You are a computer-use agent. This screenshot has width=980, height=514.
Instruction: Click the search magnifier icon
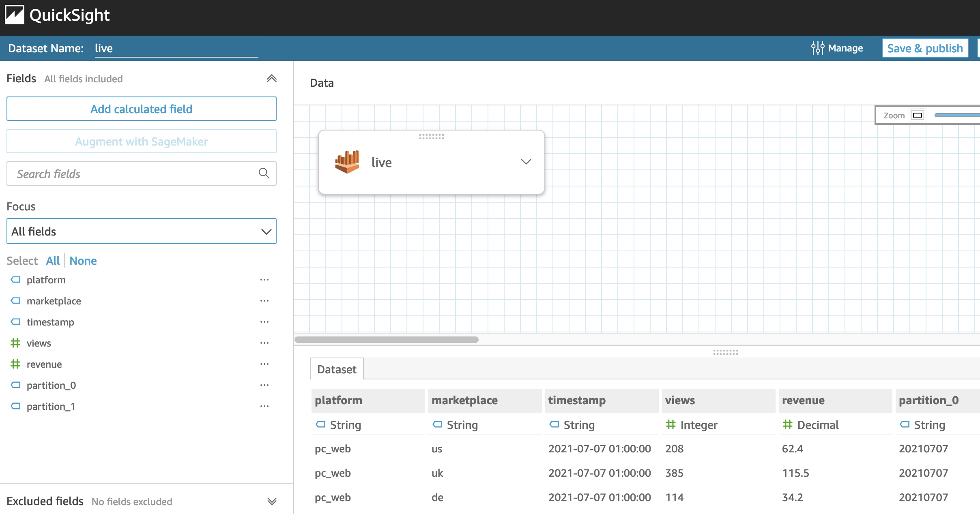tap(264, 173)
